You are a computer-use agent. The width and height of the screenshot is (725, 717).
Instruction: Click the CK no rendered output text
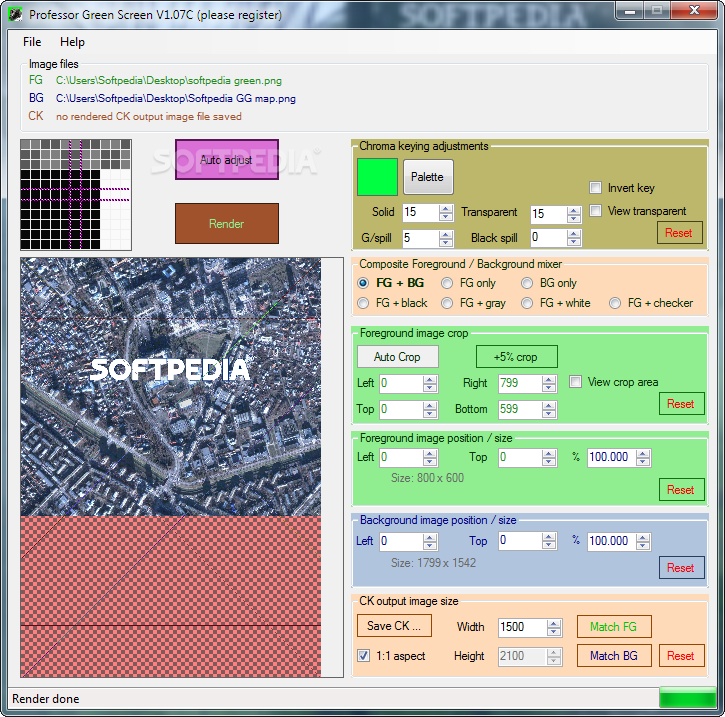pyautogui.click(x=149, y=116)
